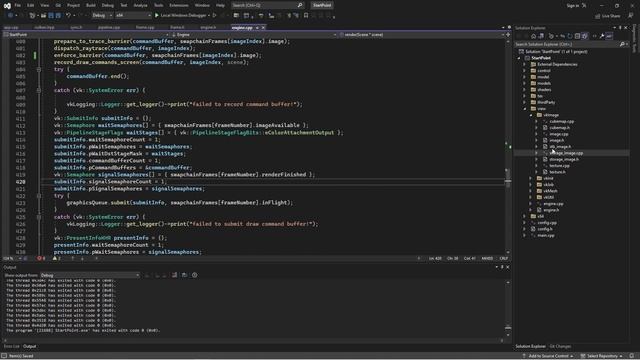Open Properties wrench icon in Solution Explorer

coord(602,36)
